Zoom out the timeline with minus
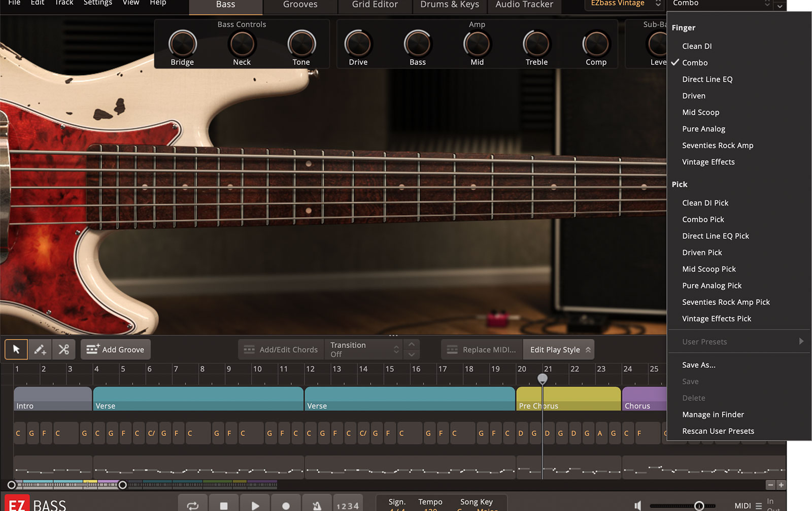The width and height of the screenshot is (812, 511). coord(770,485)
